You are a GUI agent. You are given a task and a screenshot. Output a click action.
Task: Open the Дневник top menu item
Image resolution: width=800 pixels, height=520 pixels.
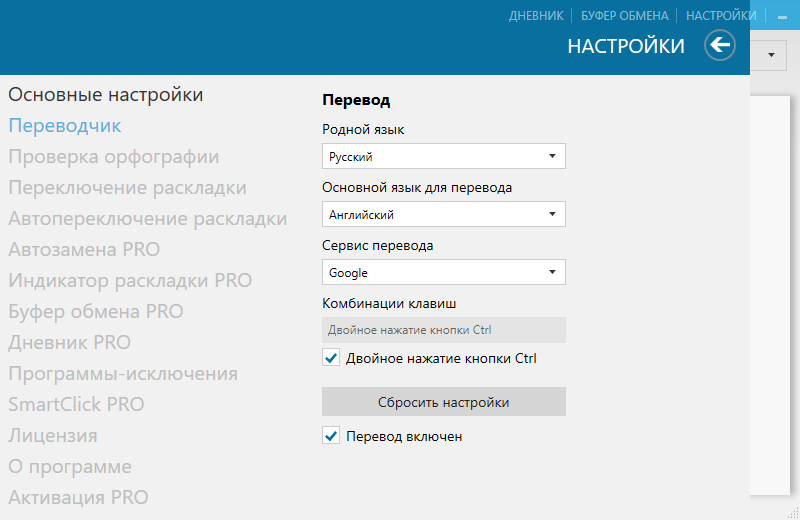[x=536, y=16]
